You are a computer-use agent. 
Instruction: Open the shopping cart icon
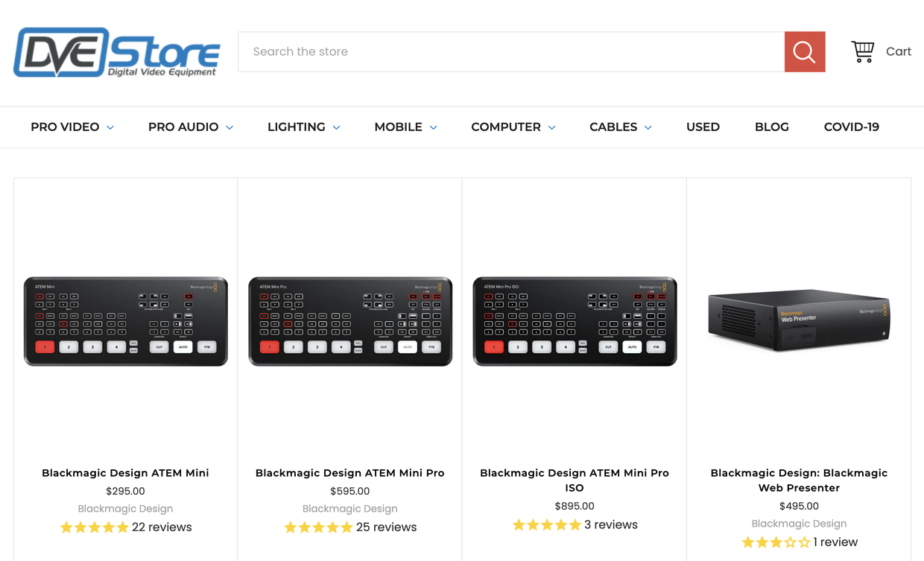(x=863, y=51)
